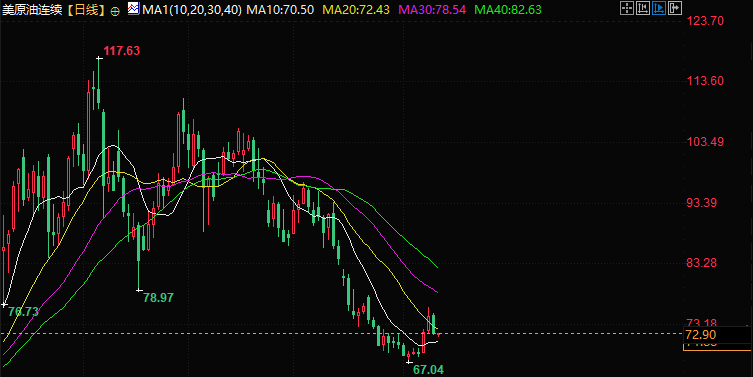Image resolution: width=753 pixels, height=377 pixels.
Task: Click the 72.90 current price tag
Action: tap(701, 335)
